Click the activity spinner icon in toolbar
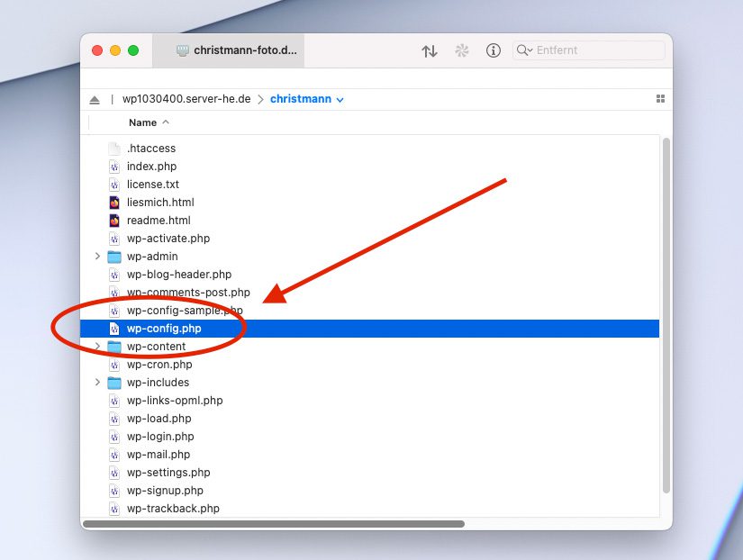 click(x=462, y=51)
